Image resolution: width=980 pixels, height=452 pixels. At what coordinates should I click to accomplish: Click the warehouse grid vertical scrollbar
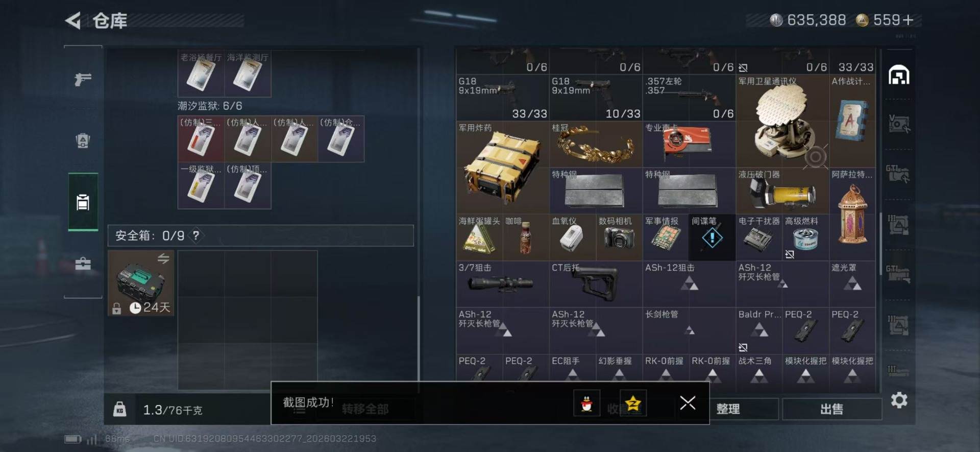point(880,244)
